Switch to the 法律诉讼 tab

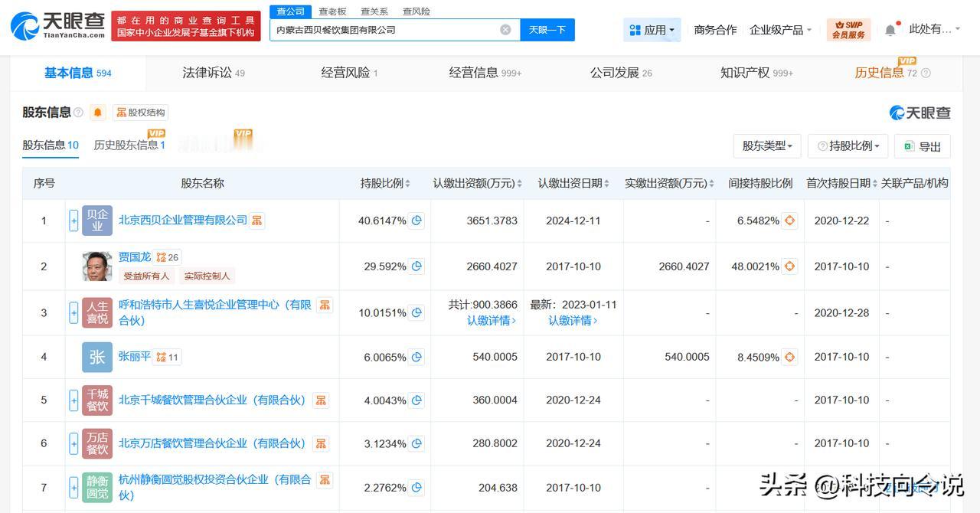click(214, 73)
